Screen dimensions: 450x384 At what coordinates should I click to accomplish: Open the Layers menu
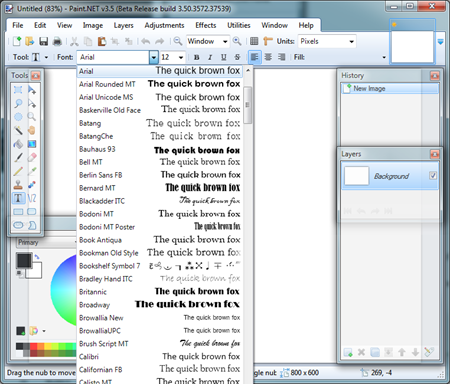point(123,25)
